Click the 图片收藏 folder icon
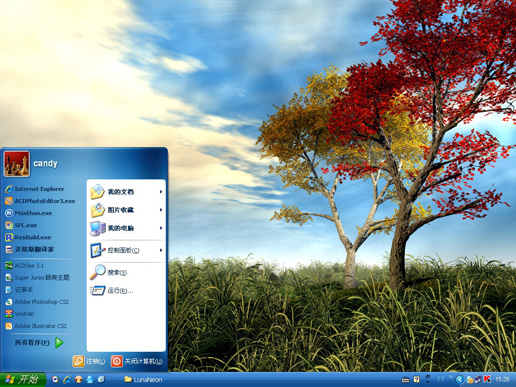 coord(97,210)
